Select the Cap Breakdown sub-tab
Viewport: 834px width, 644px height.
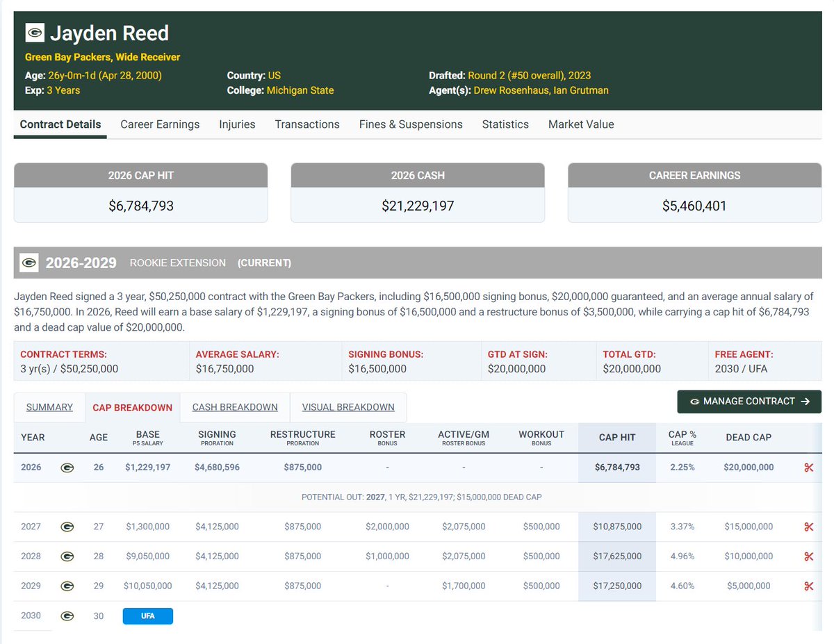[133, 408]
